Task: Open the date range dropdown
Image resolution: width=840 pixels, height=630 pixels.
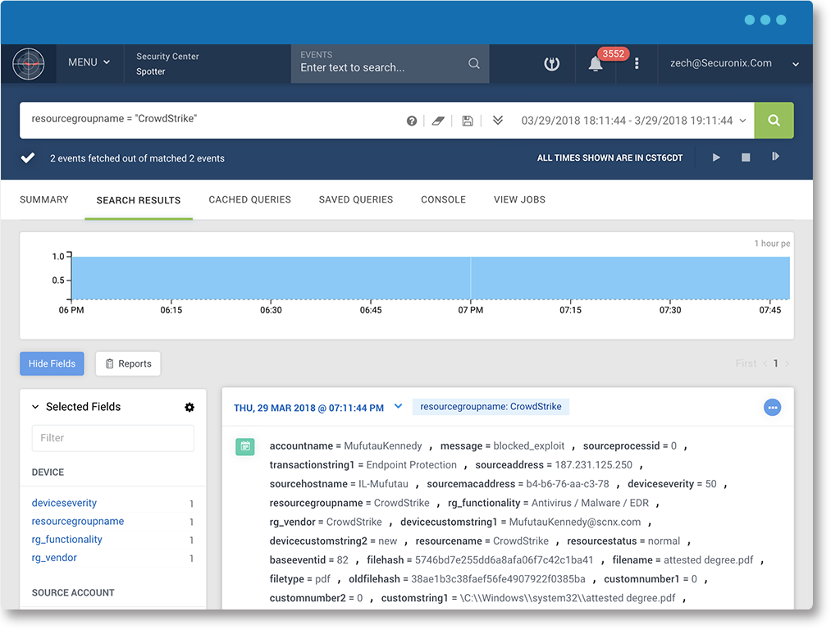Action: 634,121
